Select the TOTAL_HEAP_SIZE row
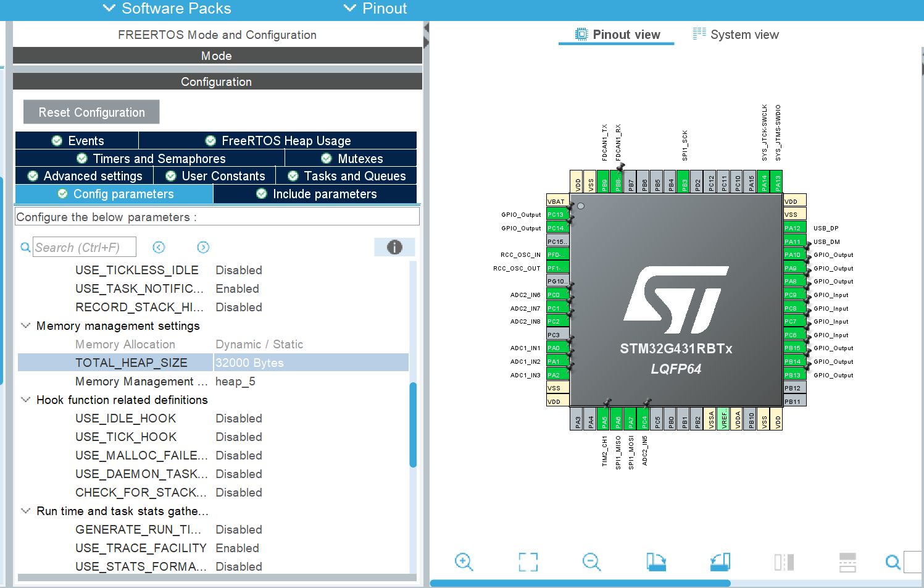The height and width of the screenshot is (588, 924). 213,363
